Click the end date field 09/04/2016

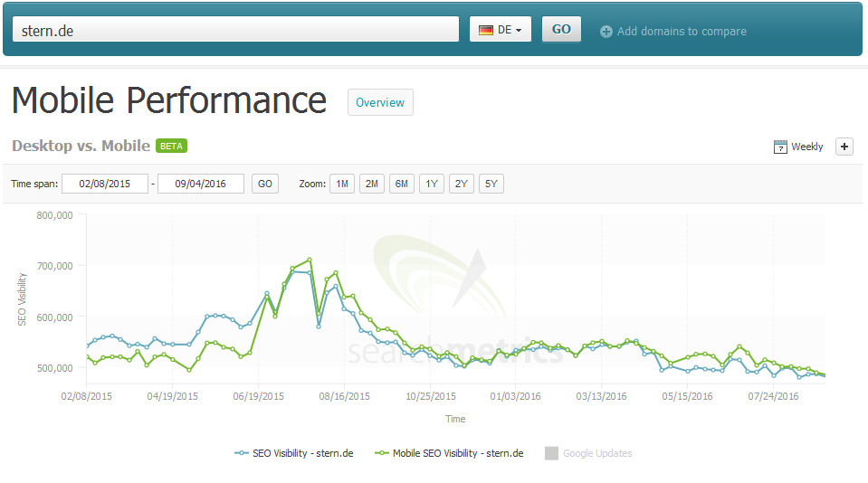pos(200,184)
